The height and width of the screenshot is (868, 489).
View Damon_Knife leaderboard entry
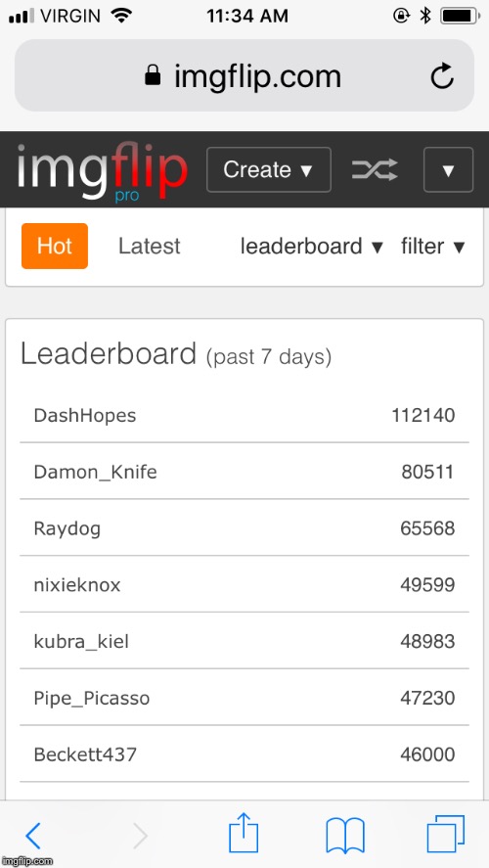point(244,472)
